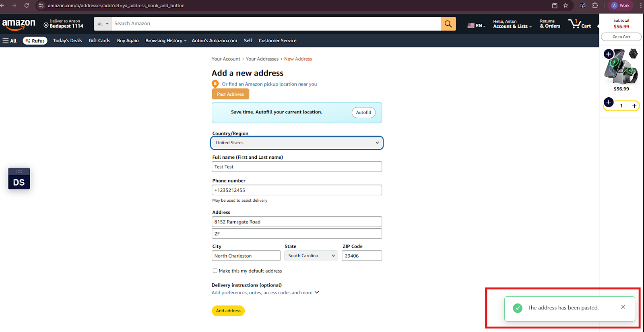Click the Phone number field
Viewport: 644px width, 332px height.
[297, 190]
